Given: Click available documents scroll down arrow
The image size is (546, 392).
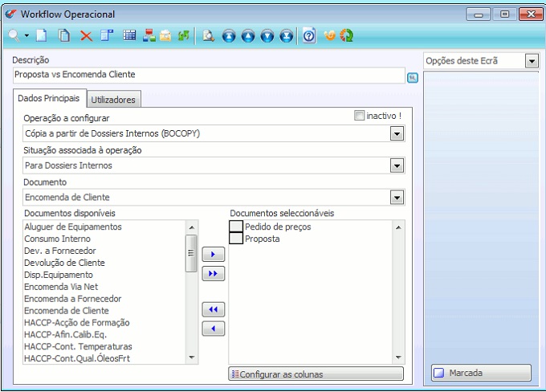Looking at the screenshot, I should pos(191,357).
